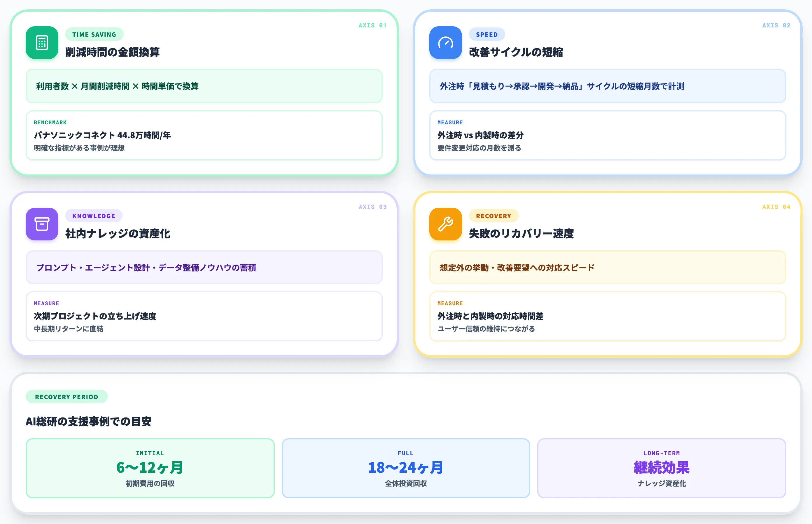Click the INITIAL label
The width and height of the screenshot is (812, 524).
point(150,453)
